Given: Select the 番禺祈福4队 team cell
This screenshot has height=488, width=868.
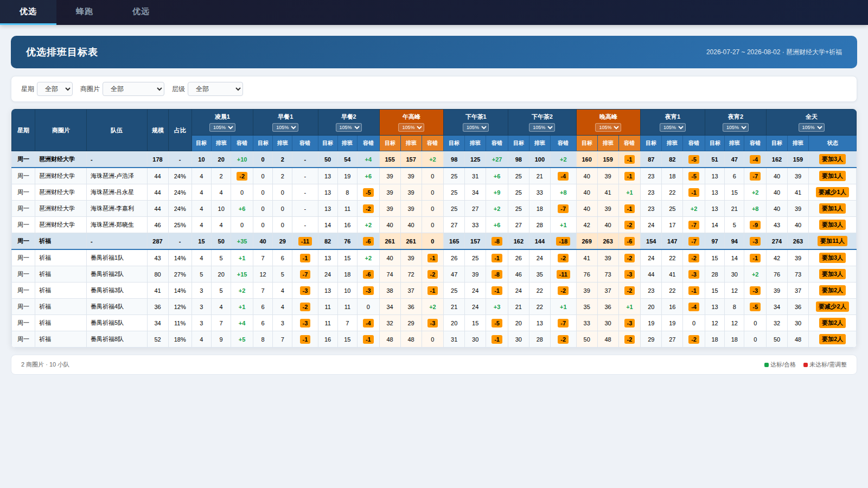Looking at the screenshot, I should (117, 307).
